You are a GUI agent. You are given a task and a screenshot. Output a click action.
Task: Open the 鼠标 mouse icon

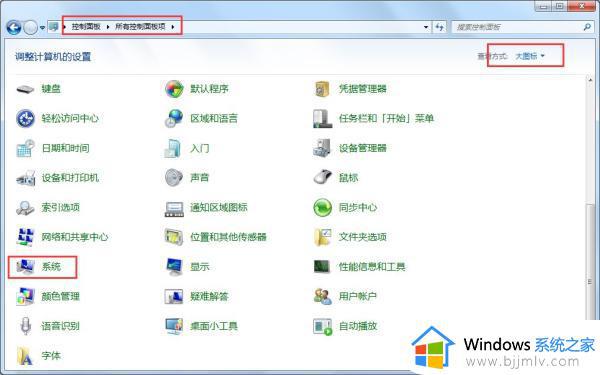pyautogui.click(x=322, y=177)
